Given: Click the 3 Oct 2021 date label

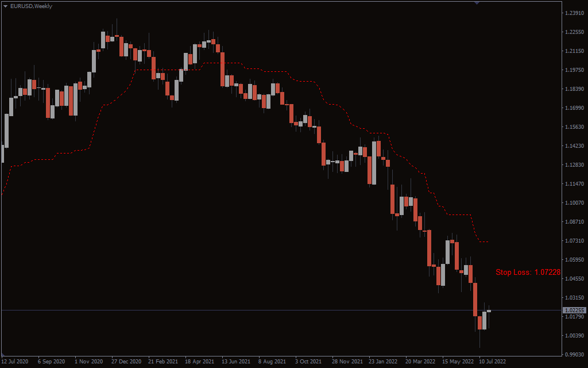Looking at the screenshot, I should [x=308, y=362].
